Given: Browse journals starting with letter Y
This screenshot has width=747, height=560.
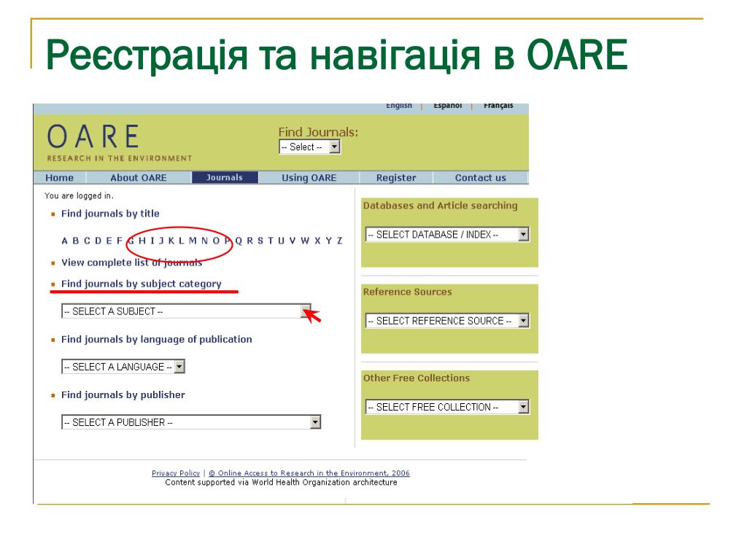Looking at the screenshot, I should pyautogui.click(x=328, y=241).
